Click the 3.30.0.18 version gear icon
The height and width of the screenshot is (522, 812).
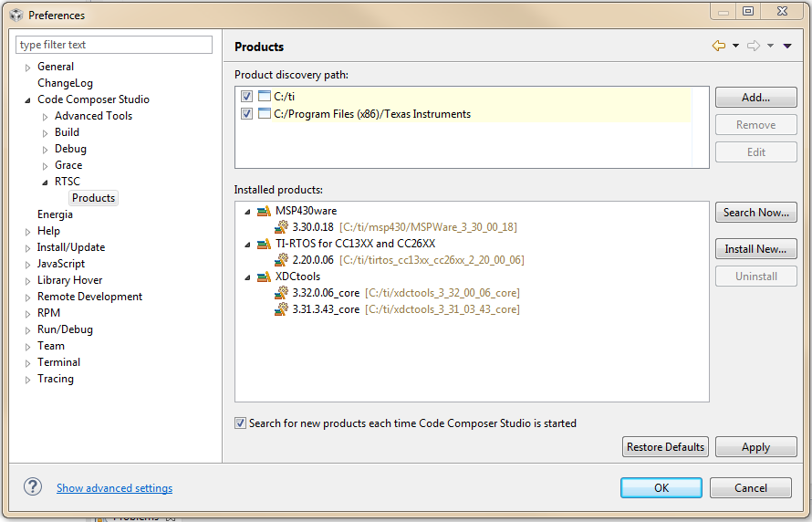(x=282, y=227)
